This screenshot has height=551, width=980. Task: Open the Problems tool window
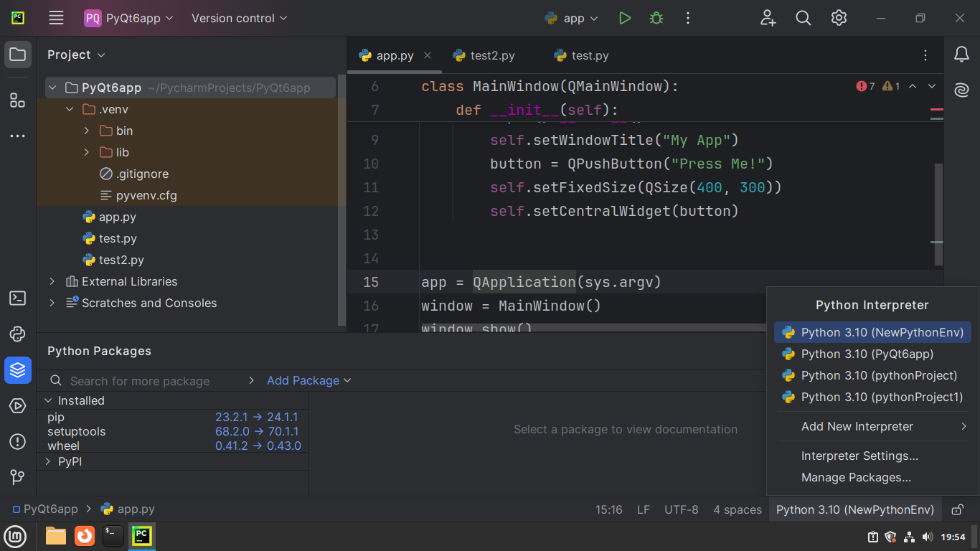[18, 441]
